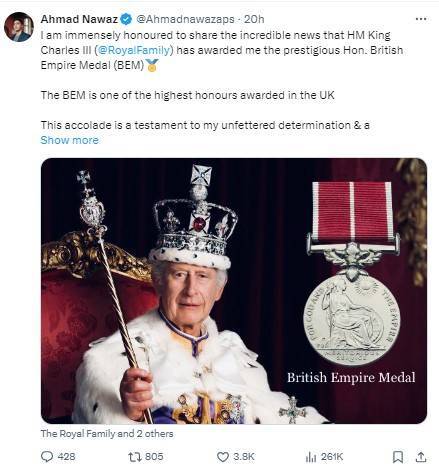
Task: Open the three-dot more options menu
Action: click(x=421, y=19)
